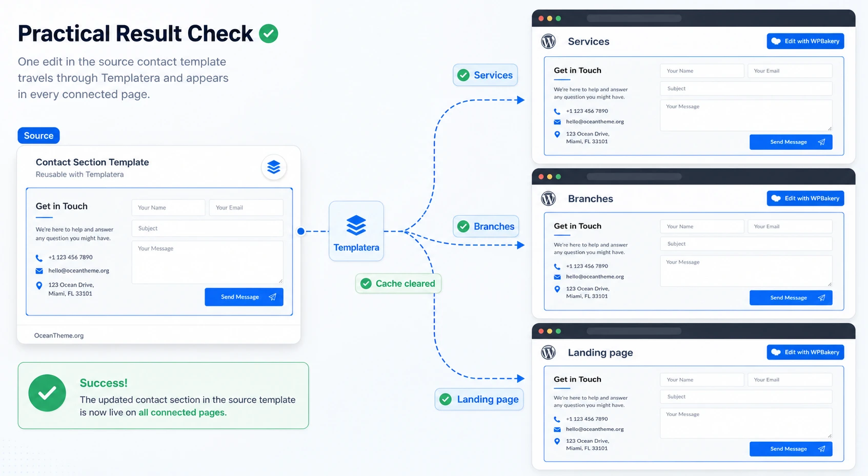Click the phone icon in source template
The height and width of the screenshot is (476, 868).
[39, 258]
